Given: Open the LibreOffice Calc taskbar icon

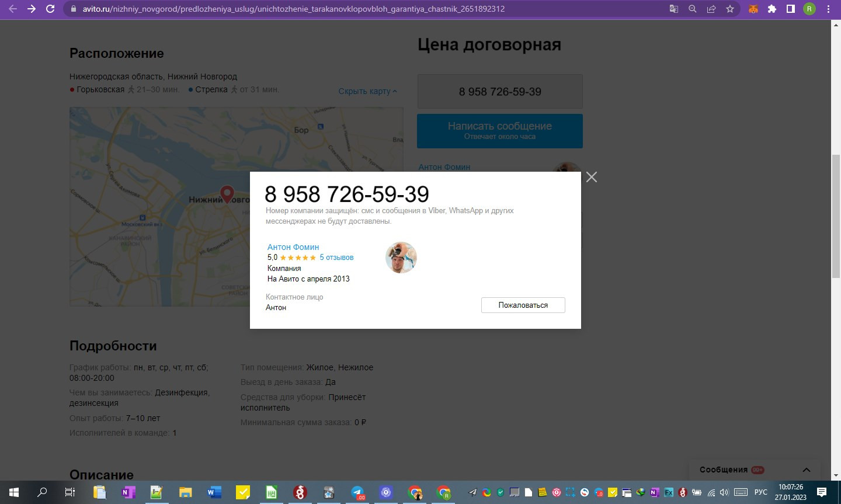Looking at the screenshot, I should point(271,492).
